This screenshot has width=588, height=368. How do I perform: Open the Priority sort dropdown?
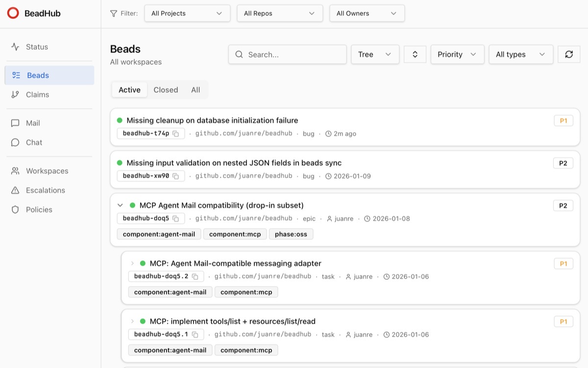coord(457,54)
